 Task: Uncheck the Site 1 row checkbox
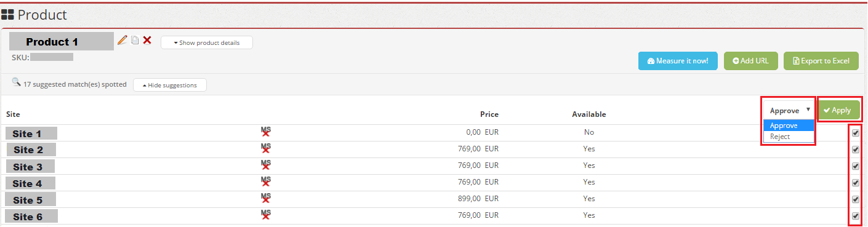[855, 132]
